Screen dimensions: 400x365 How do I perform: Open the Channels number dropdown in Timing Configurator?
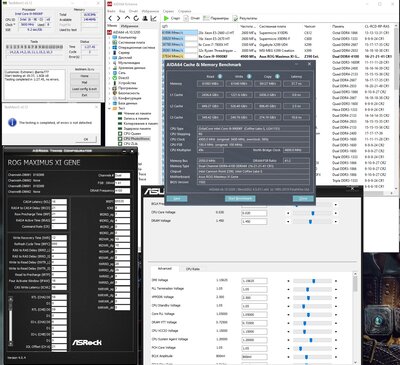point(122,175)
